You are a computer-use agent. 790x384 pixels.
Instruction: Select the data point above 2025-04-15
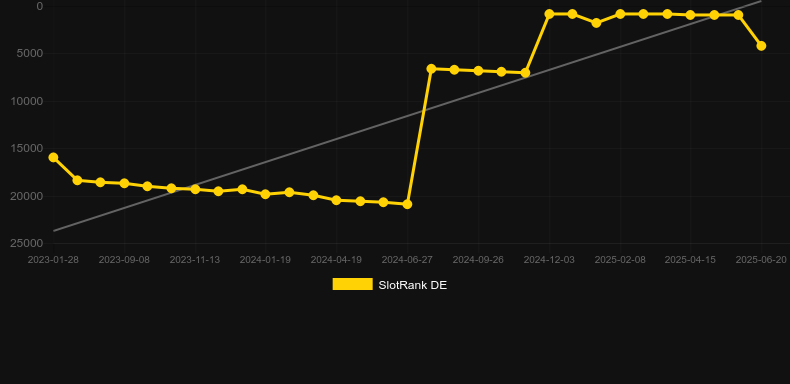click(691, 15)
